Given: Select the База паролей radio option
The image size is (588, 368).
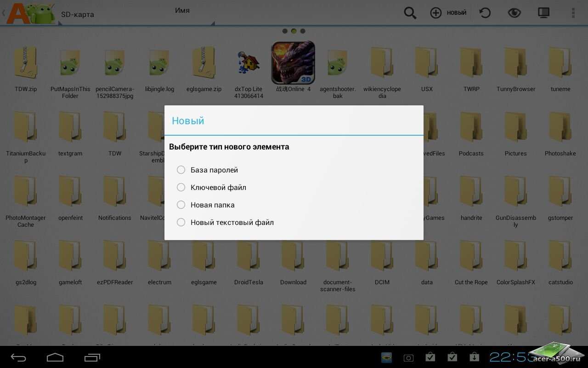Looking at the screenshot, I should click(x=181, y=170).
